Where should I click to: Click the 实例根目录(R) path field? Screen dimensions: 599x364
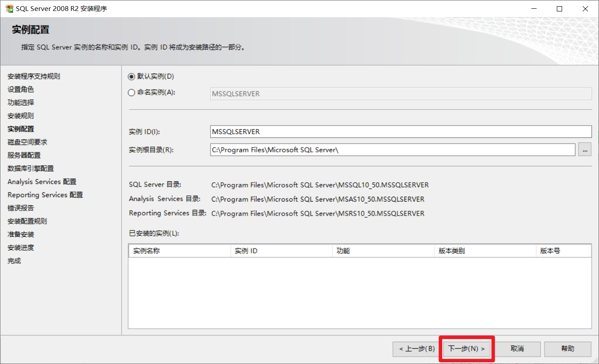click(x=392, y=150)
